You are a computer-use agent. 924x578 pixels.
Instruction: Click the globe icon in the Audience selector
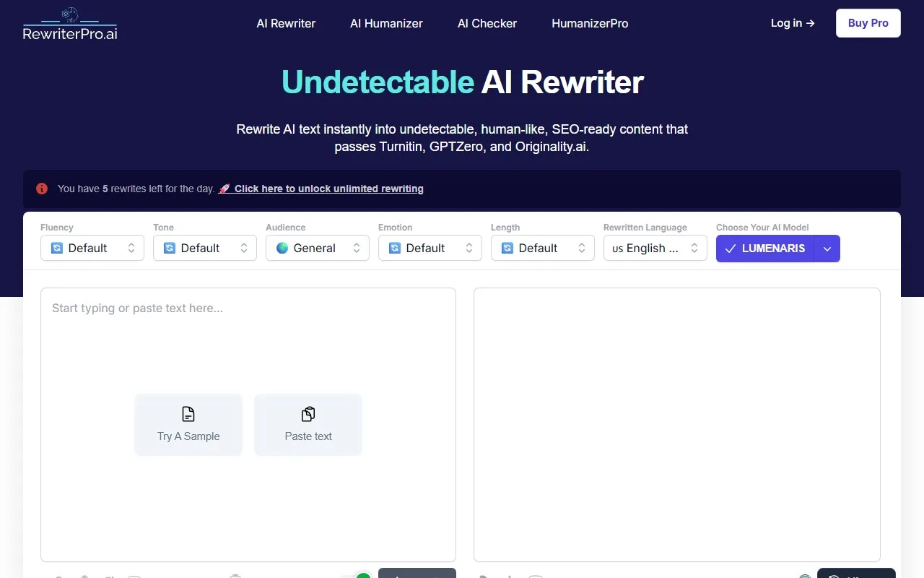(x=282, y=248)
